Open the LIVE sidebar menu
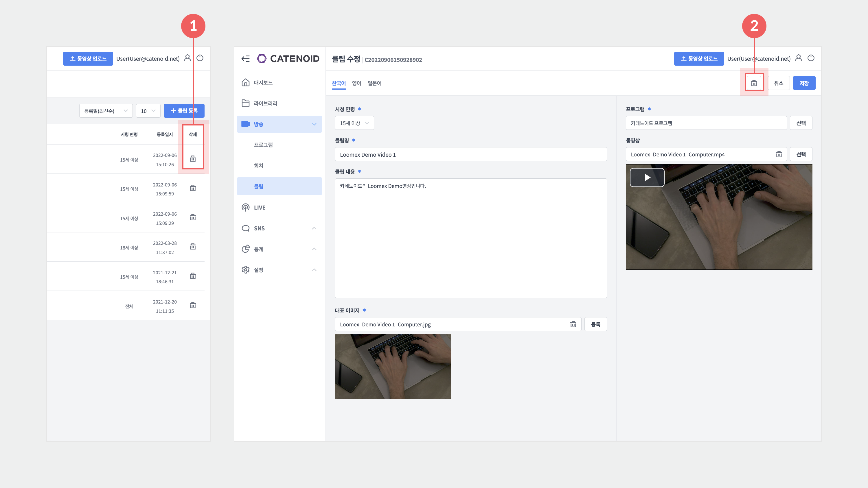Viewport: 868px width, 488px height. 260,208
